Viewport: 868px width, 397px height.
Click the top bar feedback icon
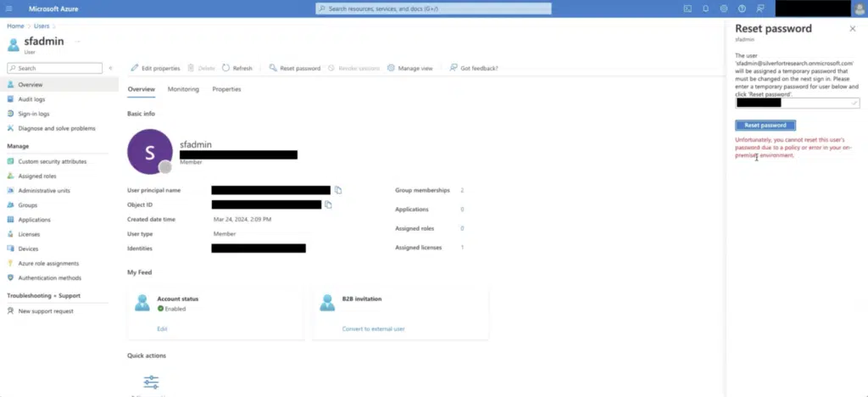[760, 8]
